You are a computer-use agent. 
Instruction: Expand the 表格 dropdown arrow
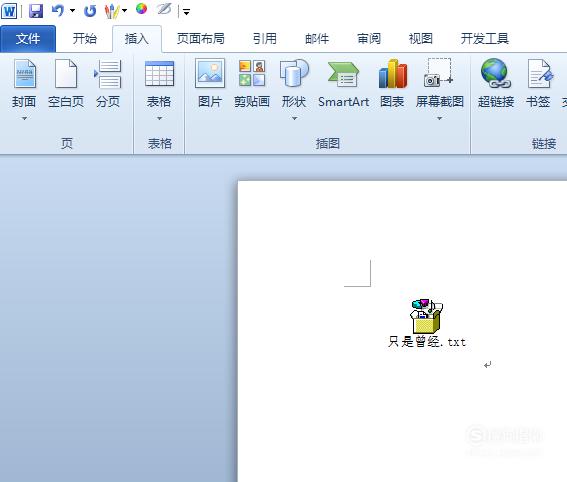(159, 118)
